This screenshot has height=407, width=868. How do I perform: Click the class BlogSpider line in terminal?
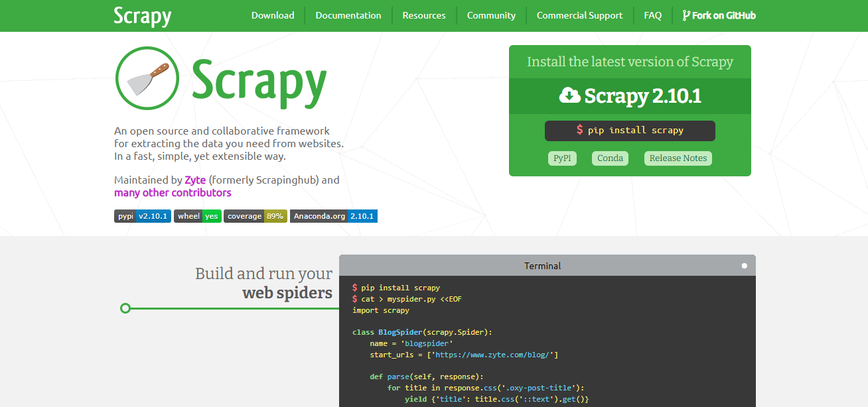pyautogui.click(x=423, y=332)
